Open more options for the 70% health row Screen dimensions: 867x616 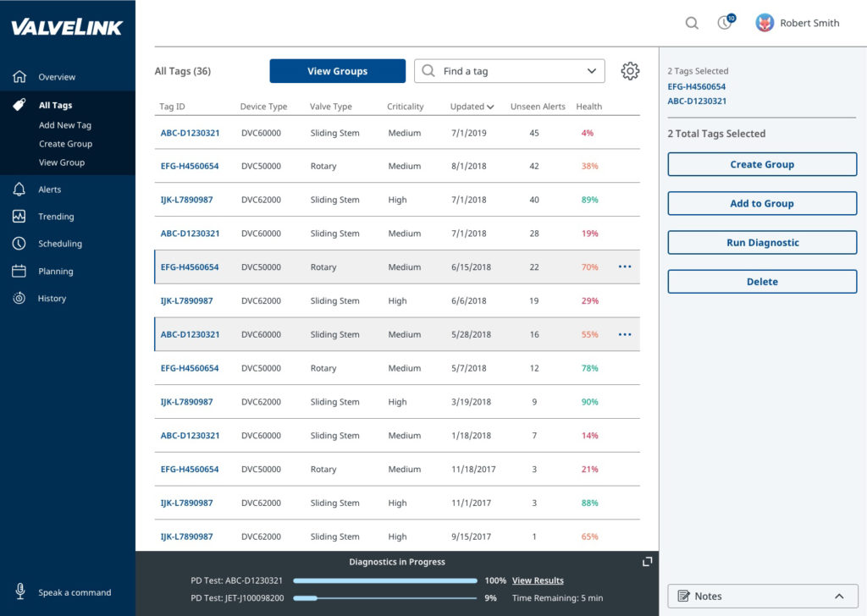click(625, 267)
